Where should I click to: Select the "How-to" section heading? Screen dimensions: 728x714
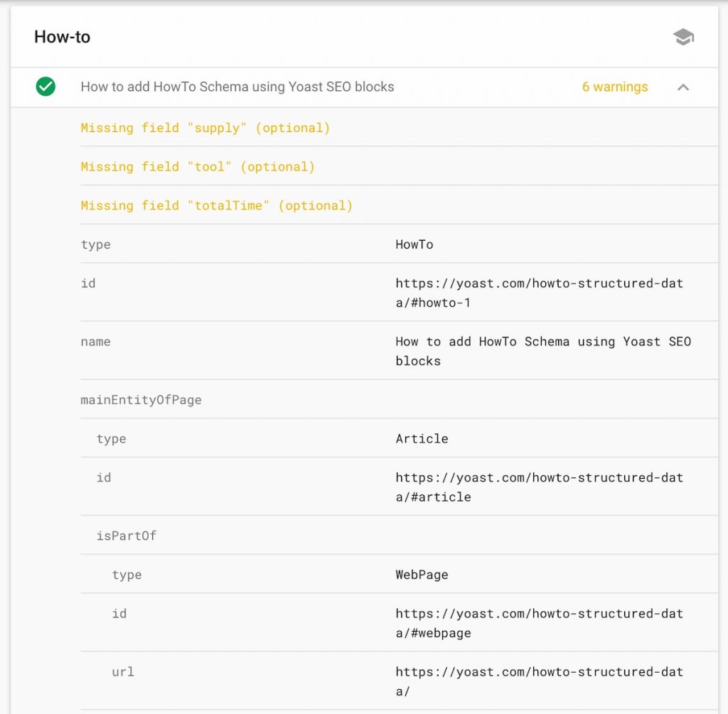(x=63, y=37)
